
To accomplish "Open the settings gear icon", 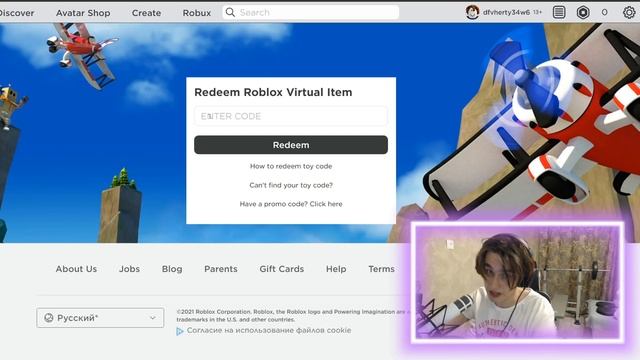I will [629, 13].
